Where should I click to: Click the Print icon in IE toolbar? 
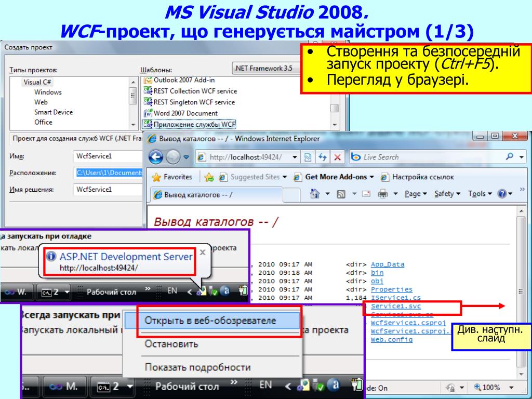tap(383, 194)
